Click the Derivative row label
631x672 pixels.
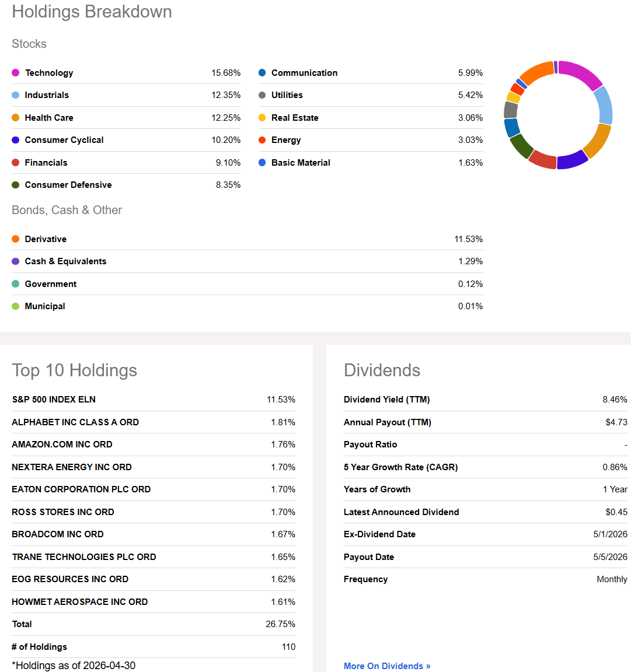(46, 239)
